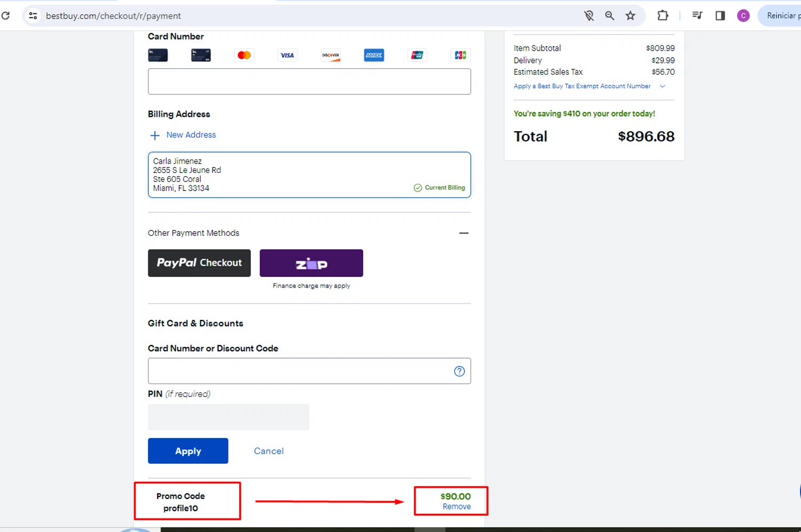Viewport: 801px width, 532px height.
Task: Click the Card Number or Discount Code field
Action: pos(309,371)
